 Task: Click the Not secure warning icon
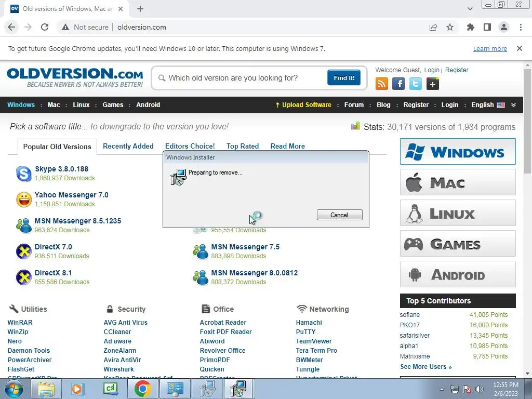(x=65, y=27)
